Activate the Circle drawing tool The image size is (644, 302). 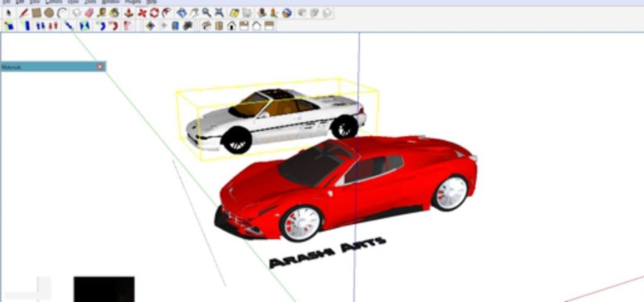coord(49,13)
